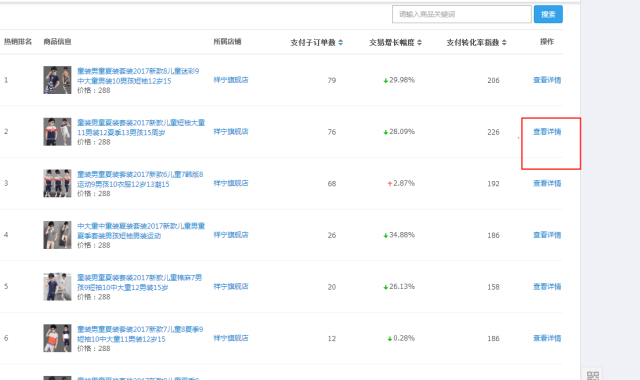Open thumbnail of rank 4 product
The height and width of the screenshot is (380, 640).
pyautogui.click(x=58, y=235)
